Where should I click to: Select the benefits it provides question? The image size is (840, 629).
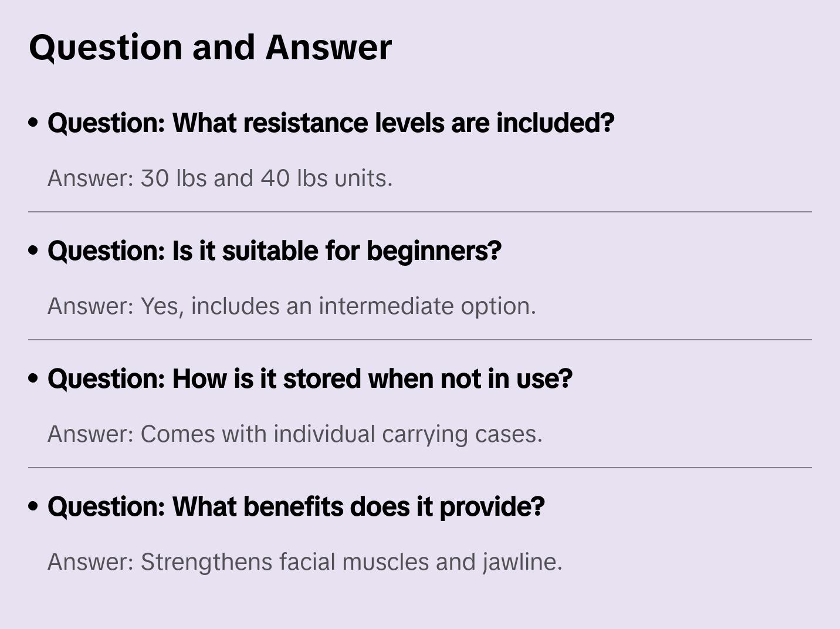point(296,506)
